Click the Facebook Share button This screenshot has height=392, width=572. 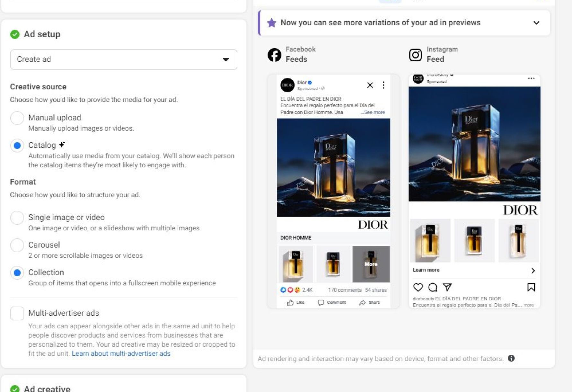370,302
